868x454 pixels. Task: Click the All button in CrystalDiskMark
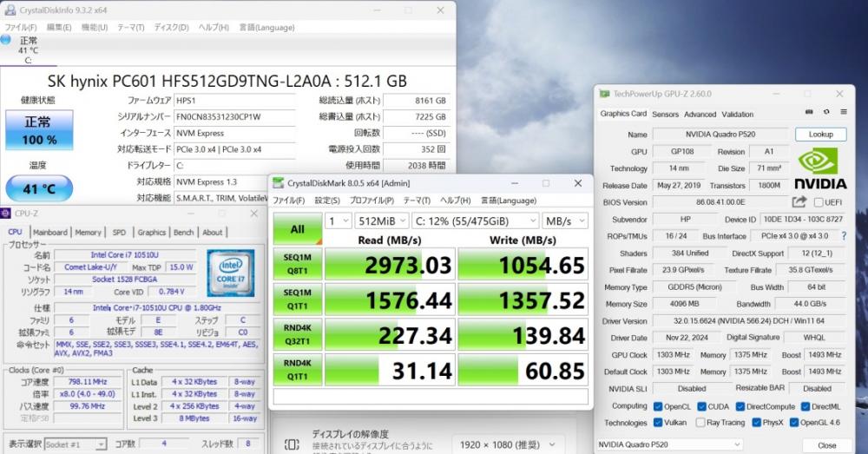(x=297, y=229)
